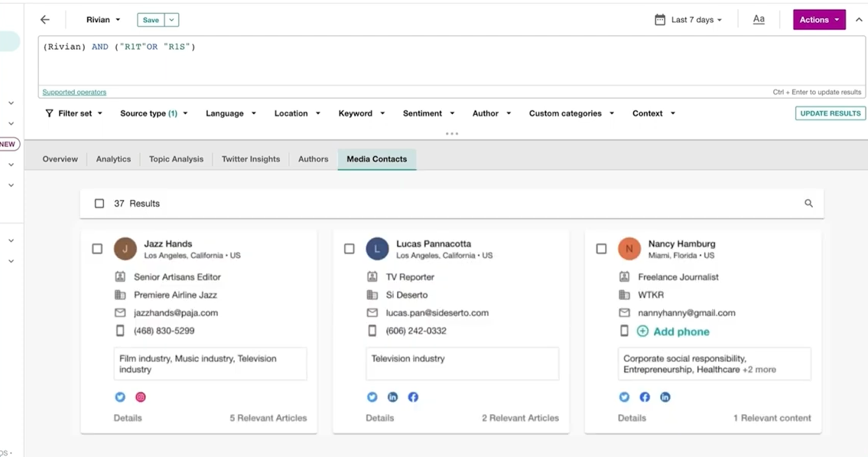Switch to the Twitter Insights tab
Viewport: 868px width, 457px height.
click(251, 159)
